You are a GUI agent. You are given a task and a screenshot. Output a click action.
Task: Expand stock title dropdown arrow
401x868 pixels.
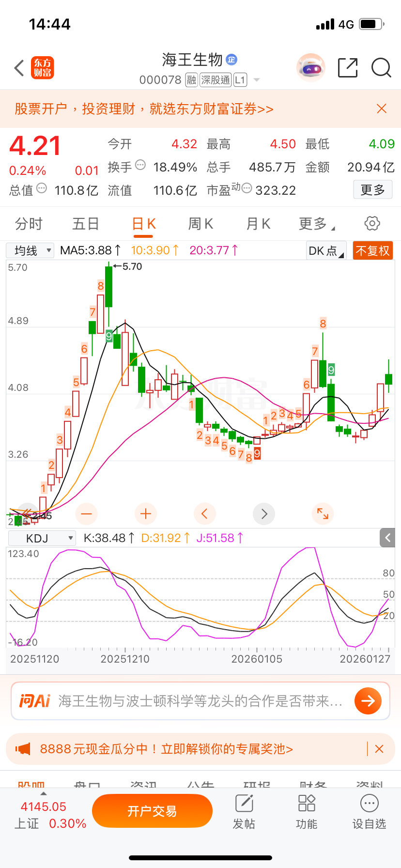(257, 80)
